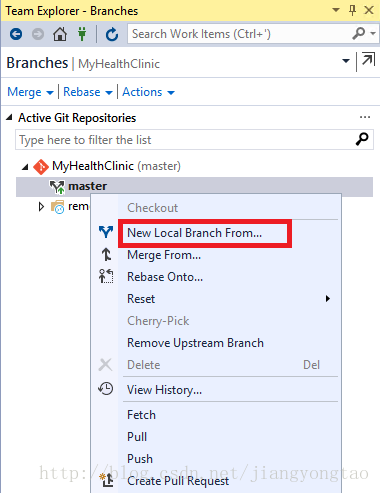The image size is (380, 493).
Task: Refresh Team Explorer with the refresh icon
Action: pyautogui.click(x=112, y=34)
